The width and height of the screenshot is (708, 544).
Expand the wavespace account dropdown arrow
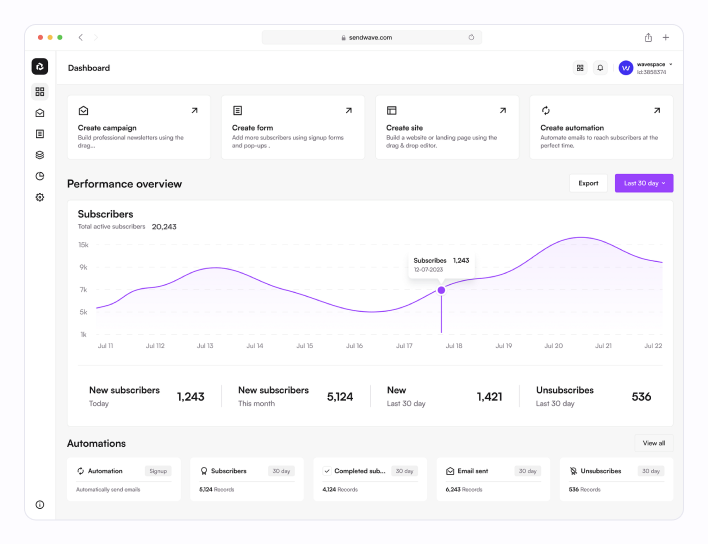(x=671, y=64)
